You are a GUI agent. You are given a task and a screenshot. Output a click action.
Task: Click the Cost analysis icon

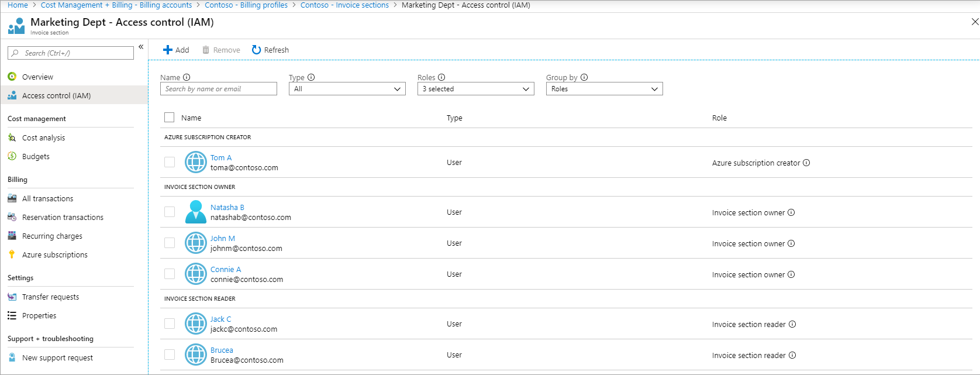12,137
